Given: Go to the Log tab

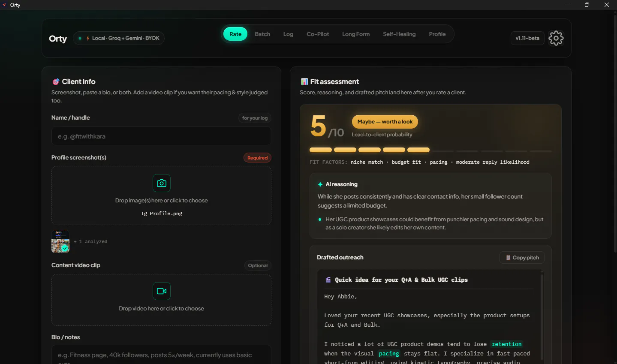Looking at the screenshot, I should [288, 34].
